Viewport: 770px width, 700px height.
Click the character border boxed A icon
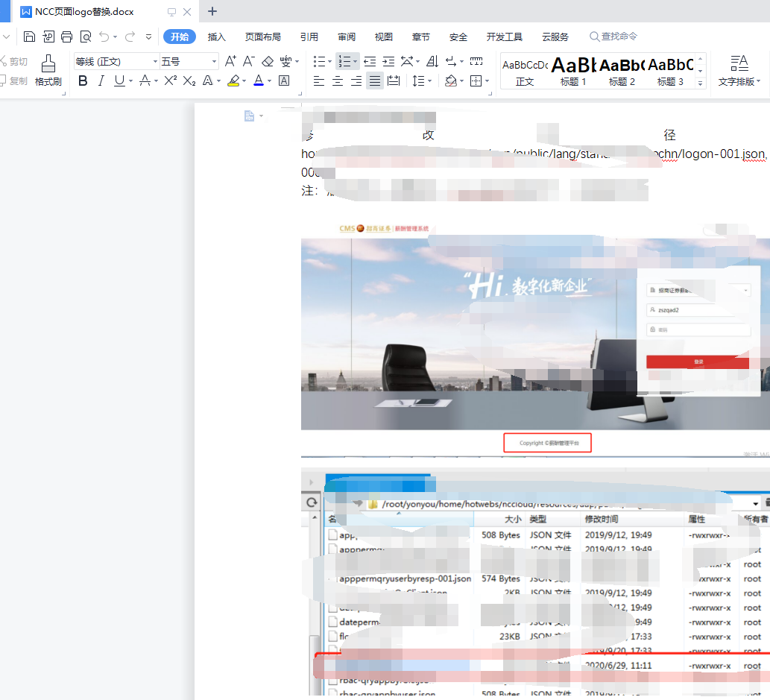click(x=284, y=81)
